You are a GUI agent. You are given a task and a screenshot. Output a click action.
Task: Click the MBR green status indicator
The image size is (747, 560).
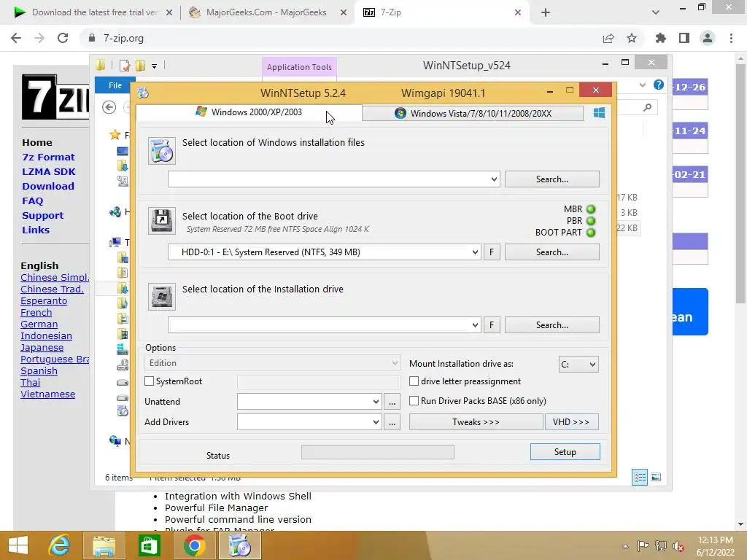[x=591, y=209]
